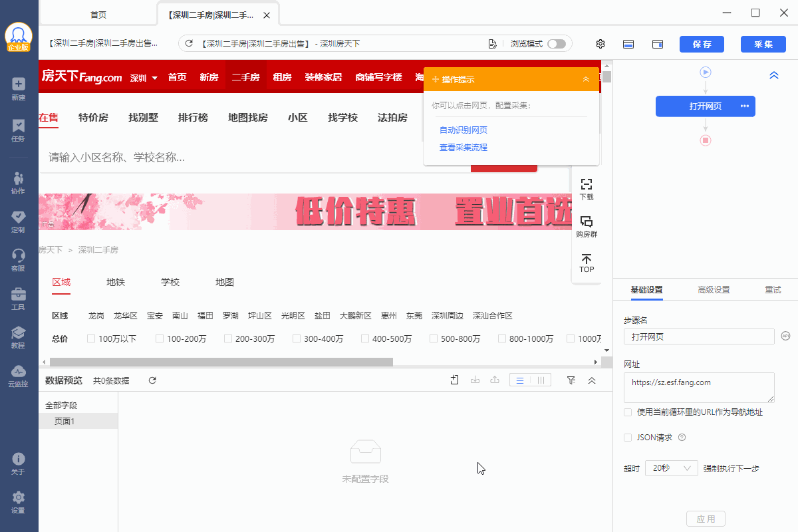This screenshot has height=532, width=798.
Task: Click the TOP back-to-top icon
Action: pyautogui.click(x=587, y=263)
